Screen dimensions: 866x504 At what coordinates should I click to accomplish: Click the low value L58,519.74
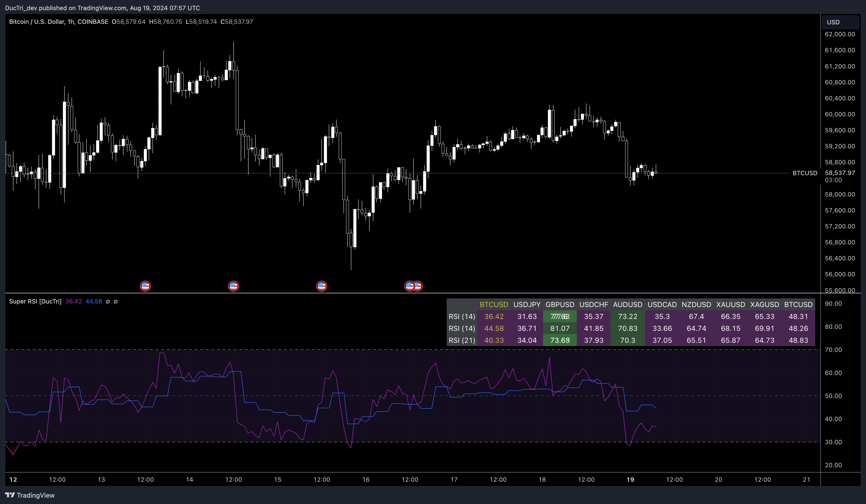coord(201,22)
